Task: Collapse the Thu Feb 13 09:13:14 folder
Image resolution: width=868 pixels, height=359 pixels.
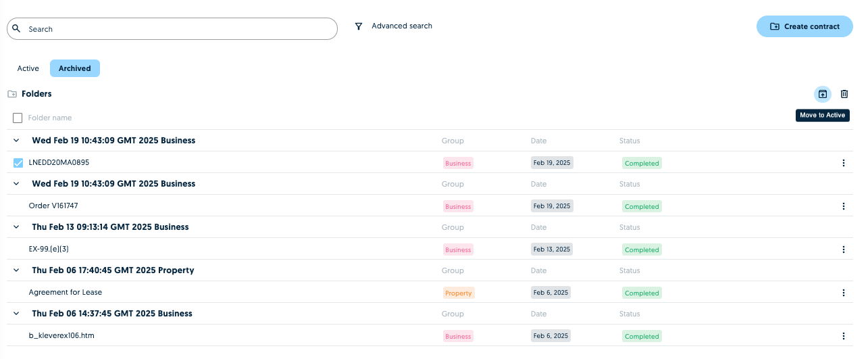Action: pyautogui.click(x=16, y=227)
